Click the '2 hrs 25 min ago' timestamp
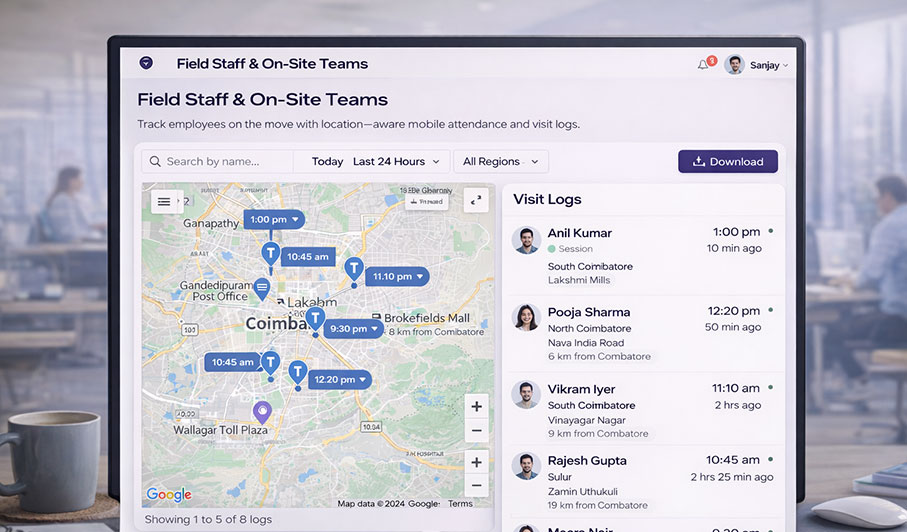Viewport: 907px width, 532px height. point(732,477)
